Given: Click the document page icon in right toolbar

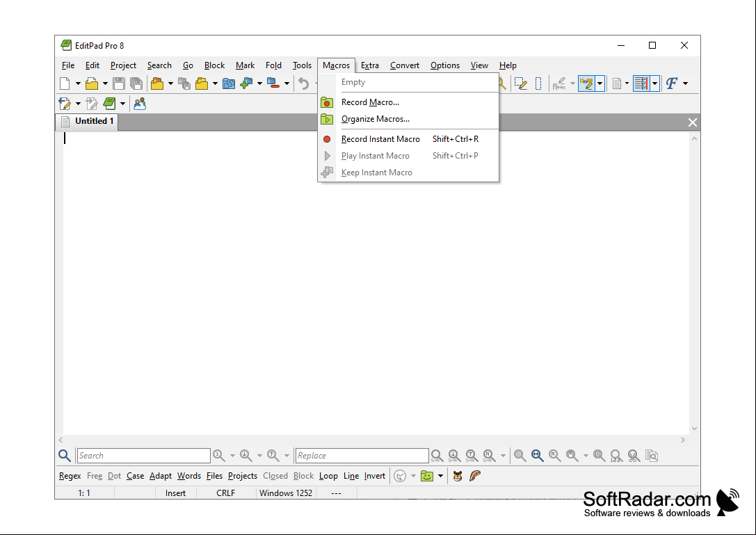Looking at the screenshot, I should tap(617, 83).
